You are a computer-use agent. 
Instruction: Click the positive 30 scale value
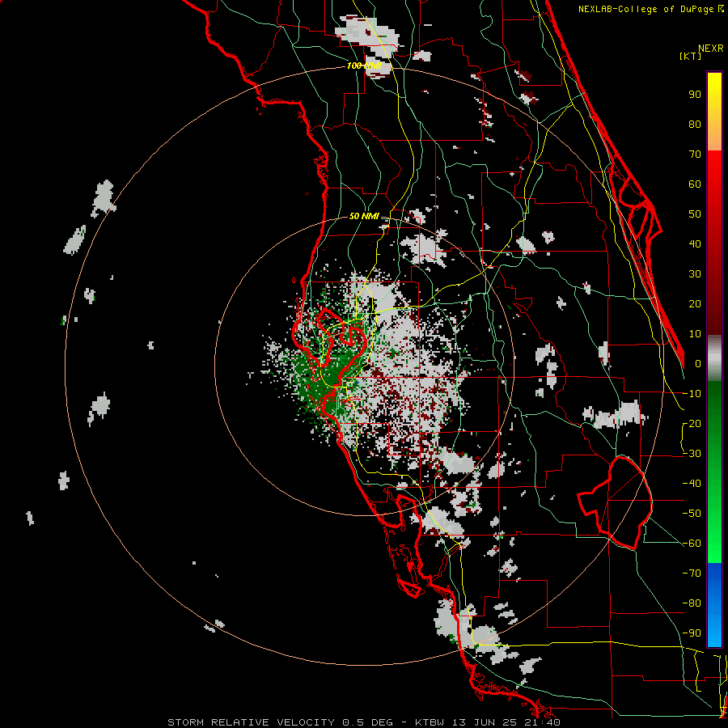pyautogui.click(x=695, y=274)
